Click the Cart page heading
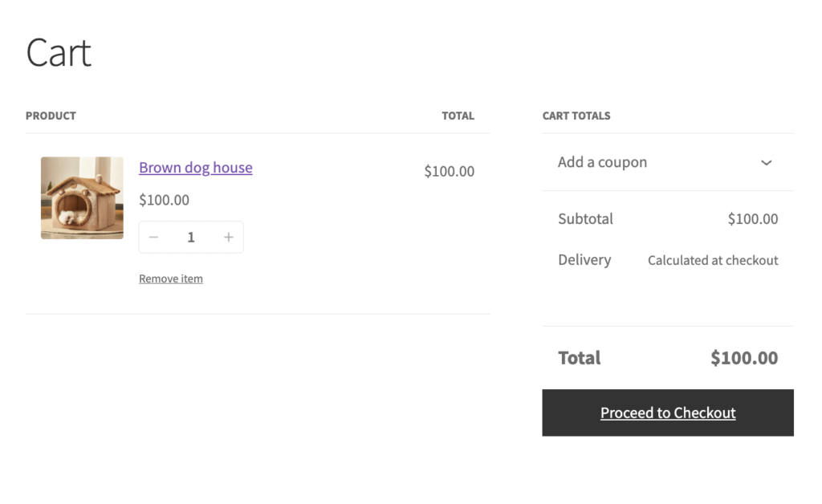822x504 pixels. pos(59,53)
